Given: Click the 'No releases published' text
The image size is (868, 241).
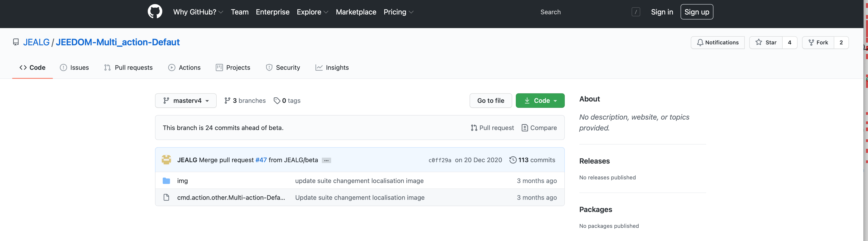Looking at the screenshot, I should tap(607, 177).
